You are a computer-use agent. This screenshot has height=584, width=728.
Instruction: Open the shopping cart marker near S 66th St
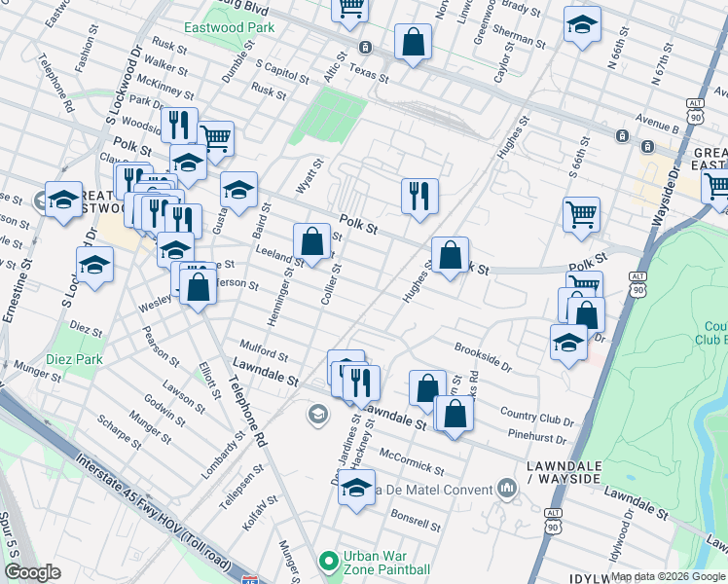pyautogui.click(x=581, y=216)
